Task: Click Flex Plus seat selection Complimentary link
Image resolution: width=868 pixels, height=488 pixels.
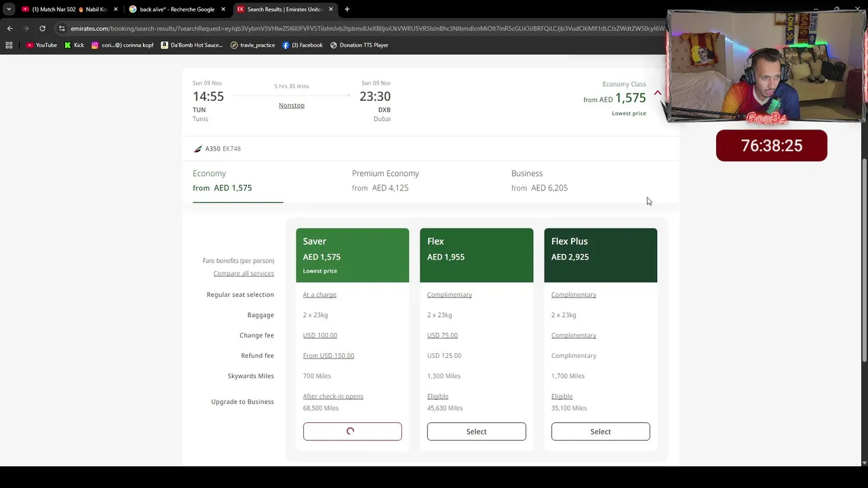Action: tap(574, 295)
